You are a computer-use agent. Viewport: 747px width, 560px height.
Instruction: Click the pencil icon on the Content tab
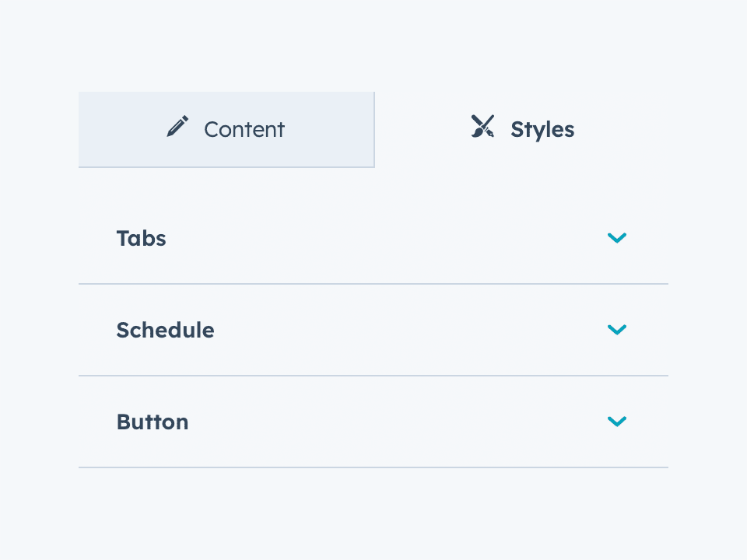[178, 126]
